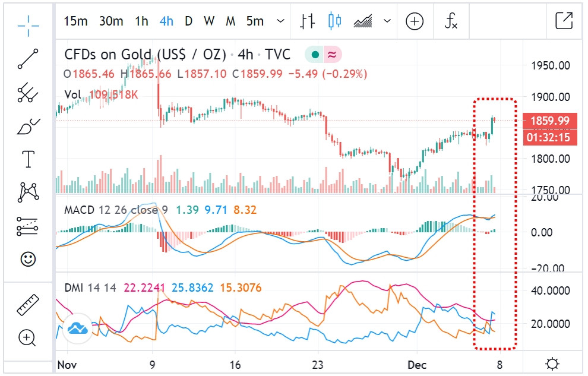This screenshot has height=376, width=588.
Task: Open the area chart style option
Action: tap(363, 21)
